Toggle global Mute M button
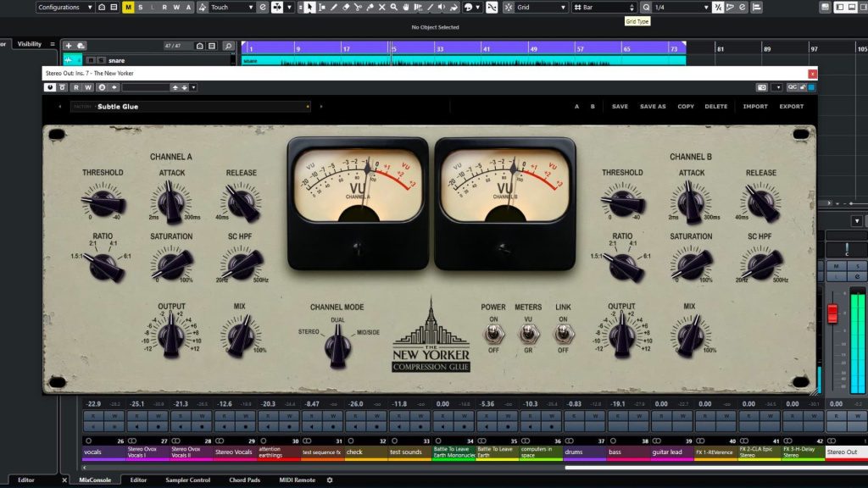 tap(129, 7)
